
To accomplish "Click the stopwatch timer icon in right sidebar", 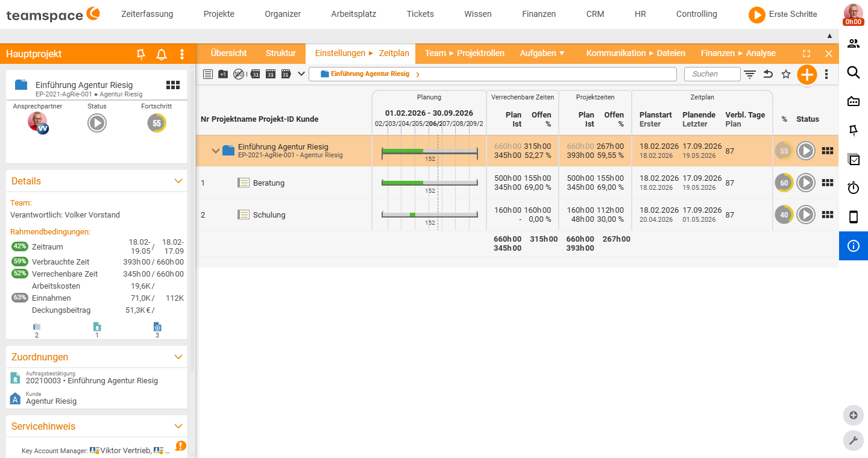I will tap(854, 188).
